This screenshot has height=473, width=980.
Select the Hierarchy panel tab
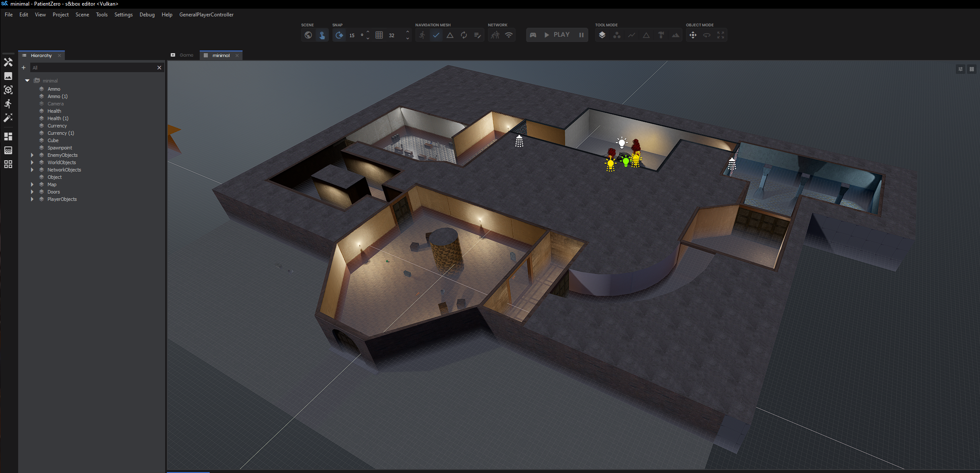[x=41, y=55]
